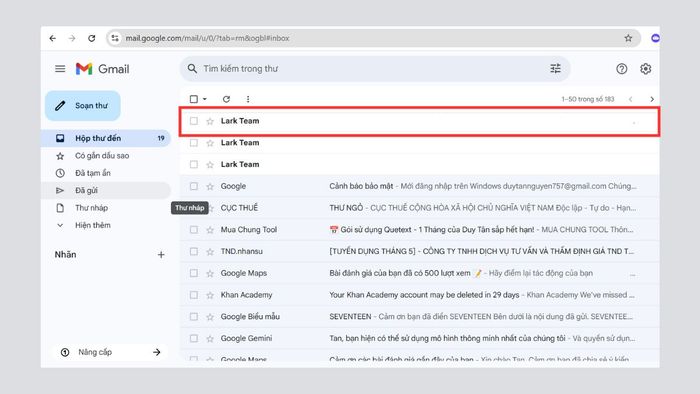
Task: Open the CỤC THUẾ THƯ NGỎ email
Action: pos(420,208)
